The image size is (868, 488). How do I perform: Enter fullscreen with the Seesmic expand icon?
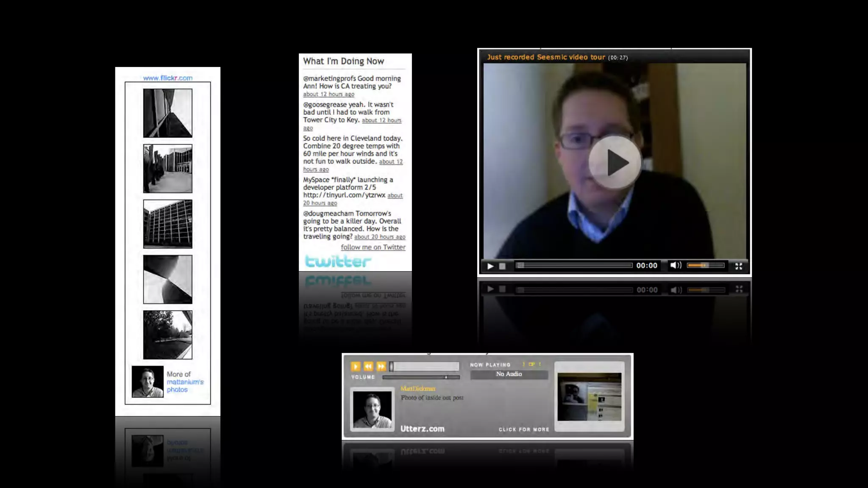point(739,266)
